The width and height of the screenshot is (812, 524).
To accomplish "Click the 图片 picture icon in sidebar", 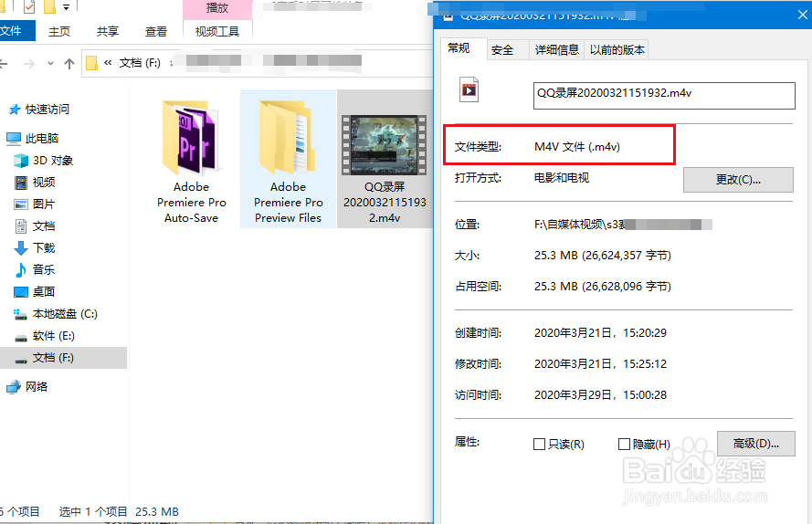I will click(21, 204).
